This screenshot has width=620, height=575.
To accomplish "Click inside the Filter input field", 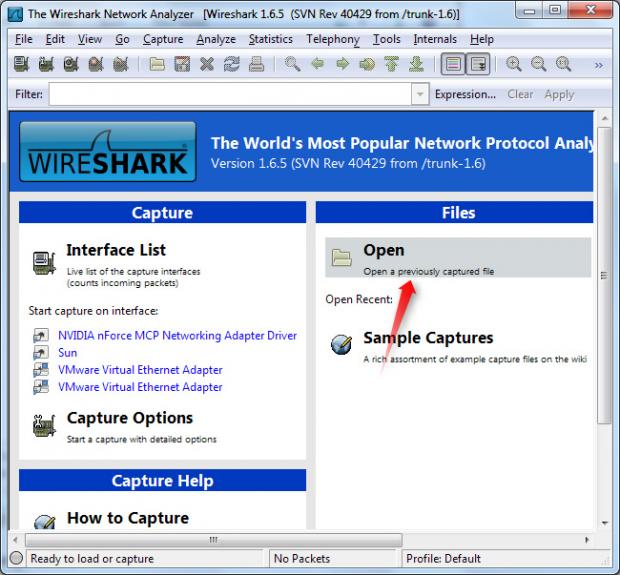I will coord(230,94).
